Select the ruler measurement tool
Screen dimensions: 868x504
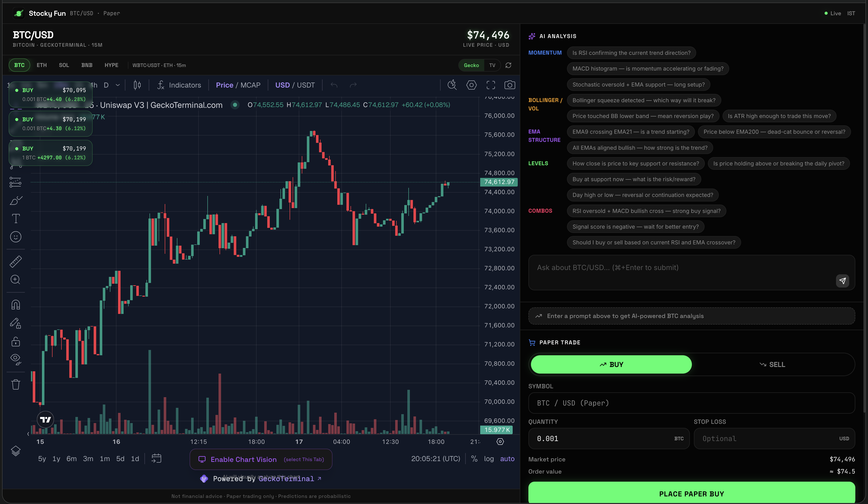pos(15,261)
